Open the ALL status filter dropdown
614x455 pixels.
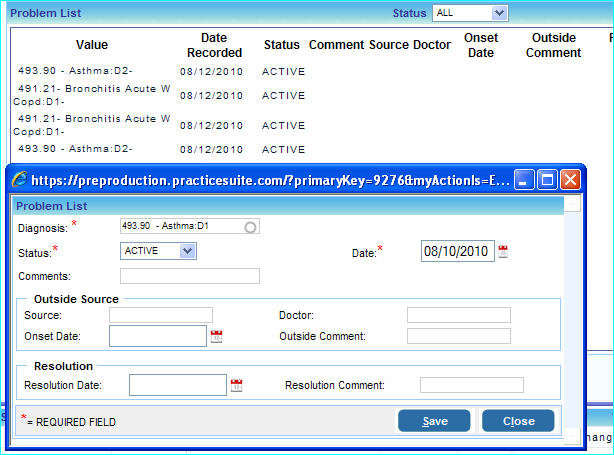500,13
